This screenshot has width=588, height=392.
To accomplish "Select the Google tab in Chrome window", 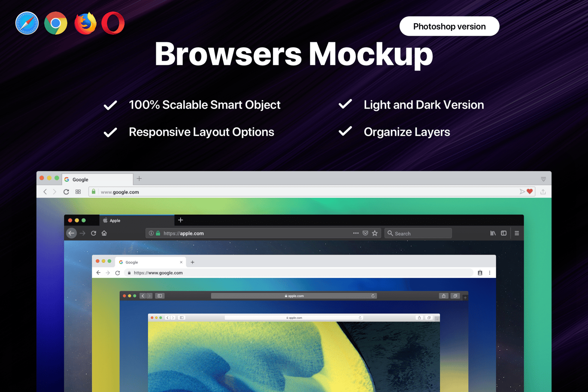I will coord(150,262).
